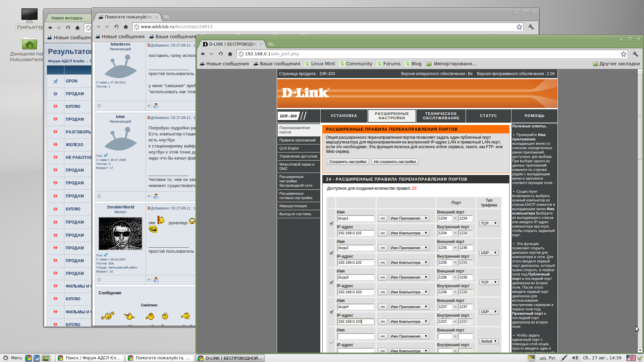Image resolution: width=644 pixels, height=362 pixels.
Task: Uncheck the dcpp3 port forwarding rule
Action: [331, 282]
